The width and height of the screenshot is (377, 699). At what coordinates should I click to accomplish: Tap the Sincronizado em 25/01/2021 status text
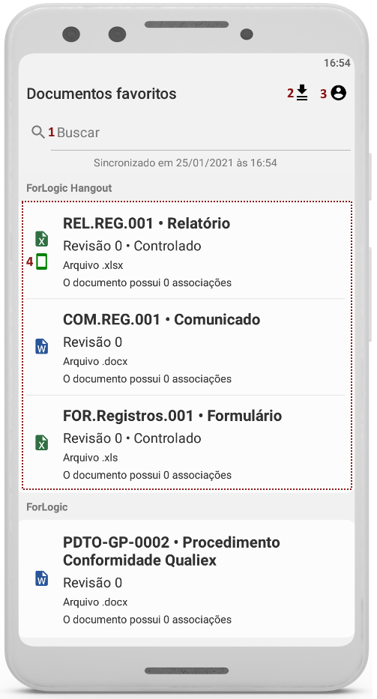click(185, 163)
